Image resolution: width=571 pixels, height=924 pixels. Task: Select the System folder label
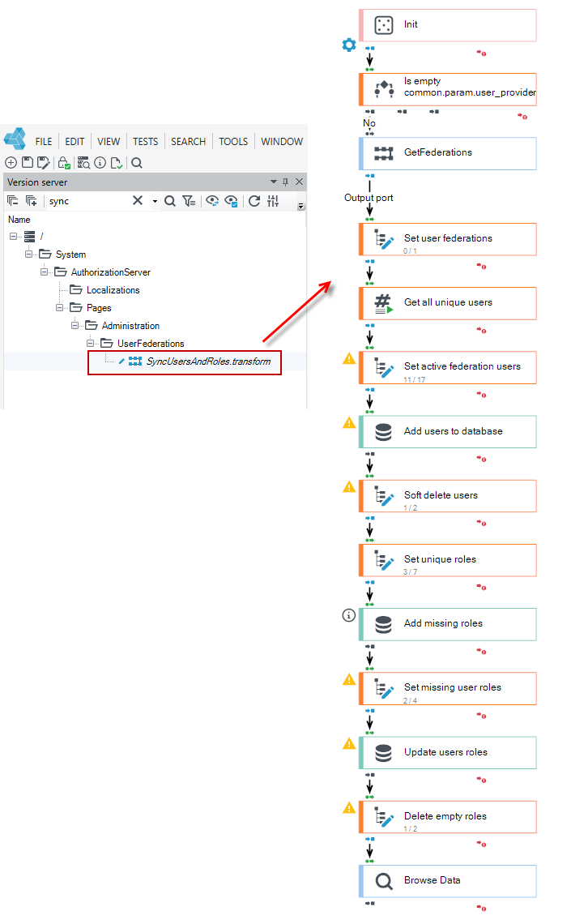(70, 255)
